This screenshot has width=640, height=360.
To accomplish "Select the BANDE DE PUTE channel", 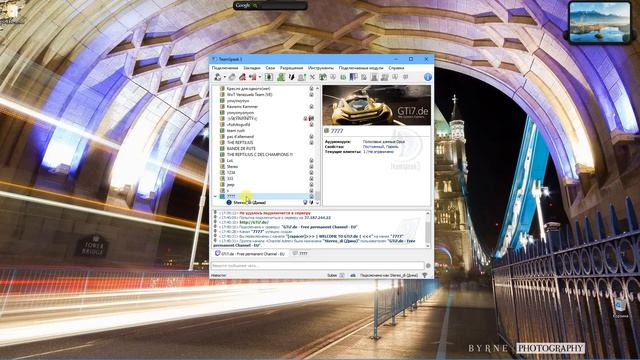I will click(x=241, y=149).
